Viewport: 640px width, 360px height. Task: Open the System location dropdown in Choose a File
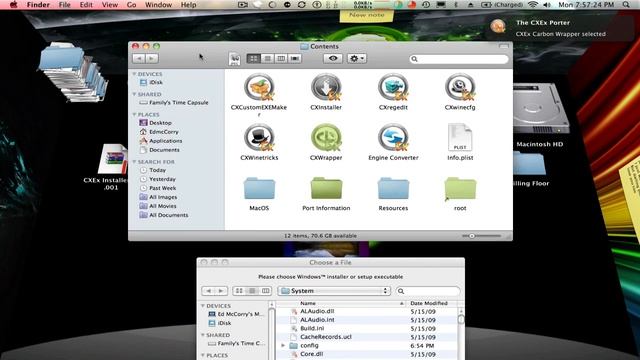pyautogui.click(x=334, y=291)
